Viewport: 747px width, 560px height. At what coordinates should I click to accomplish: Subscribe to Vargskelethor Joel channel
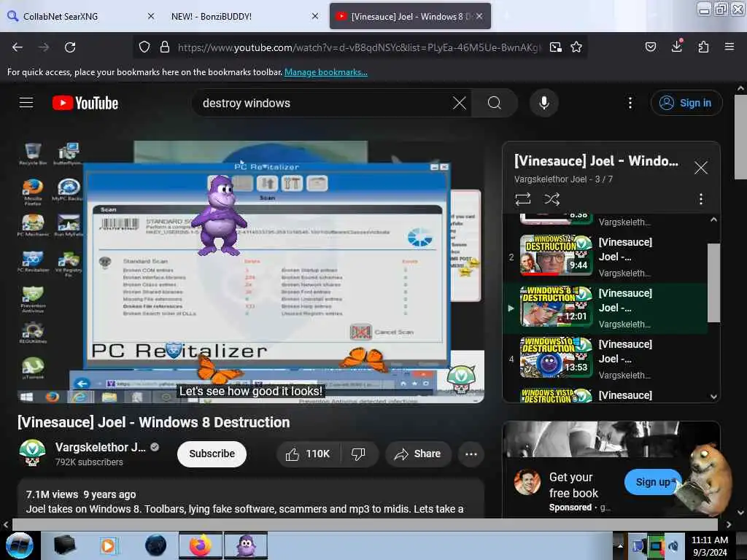[212, 454]
